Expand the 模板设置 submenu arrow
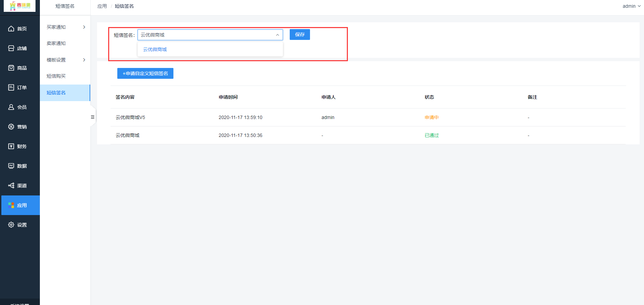Screen dimensions: 644x305 tap(84, 60)
